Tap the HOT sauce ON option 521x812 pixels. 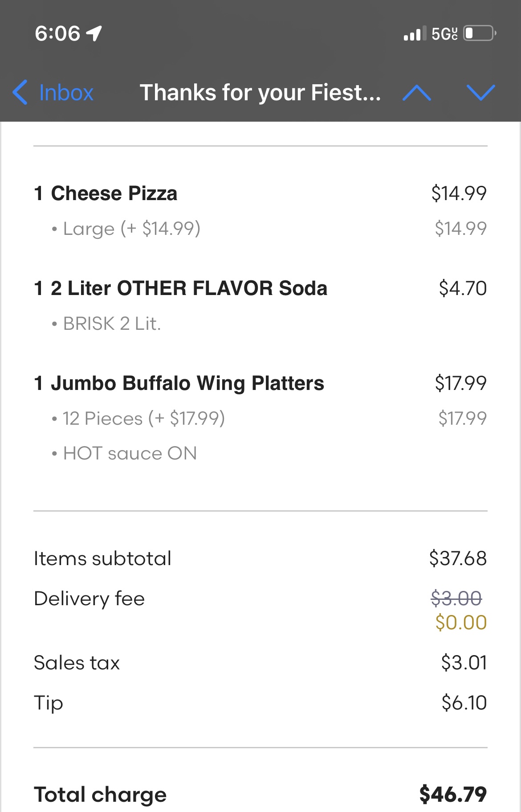tap(130, 453)
